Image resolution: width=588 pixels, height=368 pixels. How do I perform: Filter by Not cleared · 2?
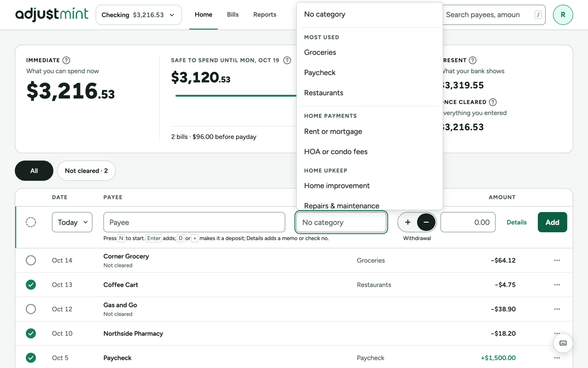click(x=86, y=171)
